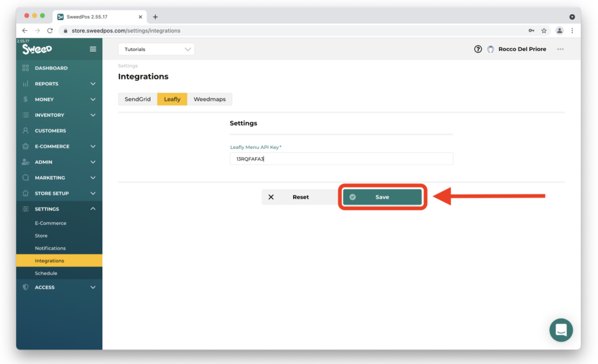The width and height of the screenshot is (598, 364).
Task: Go back in browser history
Action: tap(25, 31)
